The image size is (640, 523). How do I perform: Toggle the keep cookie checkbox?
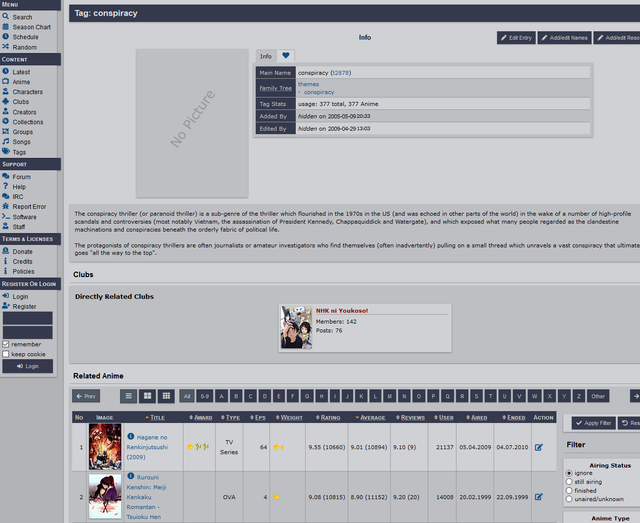pyautogui.click(x=6, y=354)
